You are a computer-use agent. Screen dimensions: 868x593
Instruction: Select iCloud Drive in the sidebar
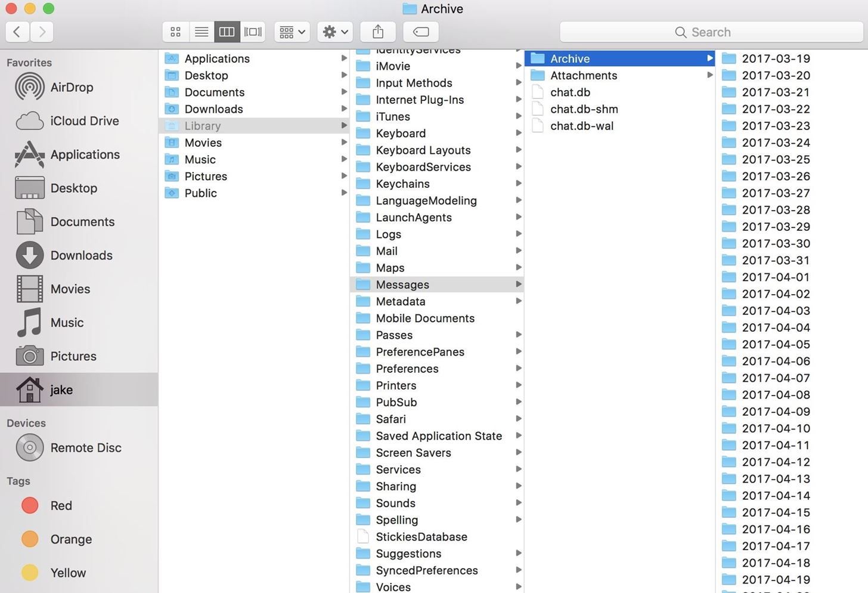click(84, 121)
